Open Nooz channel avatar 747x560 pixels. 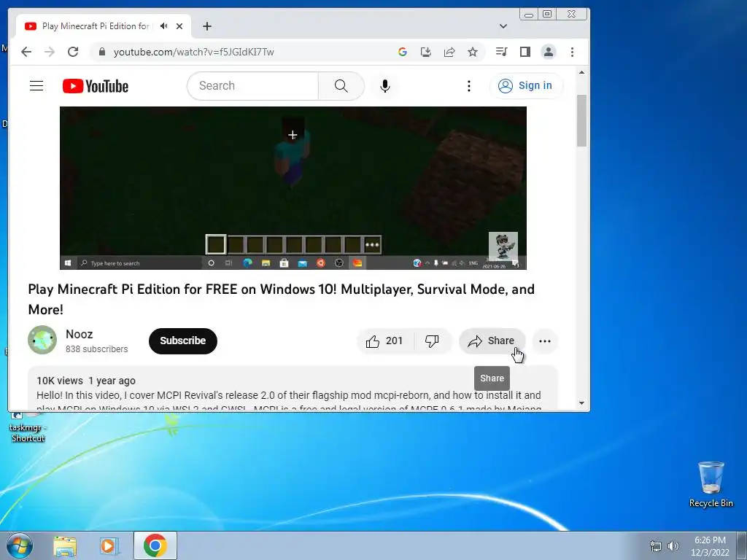[42, 340]
